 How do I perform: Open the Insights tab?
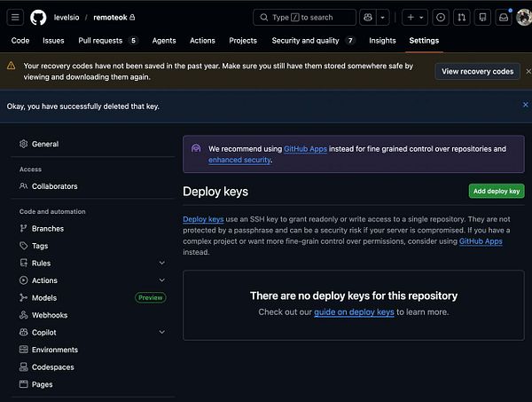coord(382,41)
